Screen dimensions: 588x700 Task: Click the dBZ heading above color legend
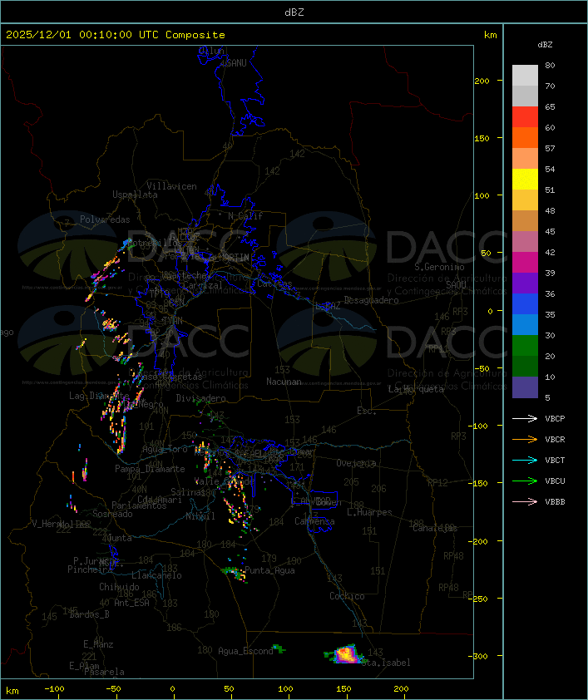tap(545, 45)
